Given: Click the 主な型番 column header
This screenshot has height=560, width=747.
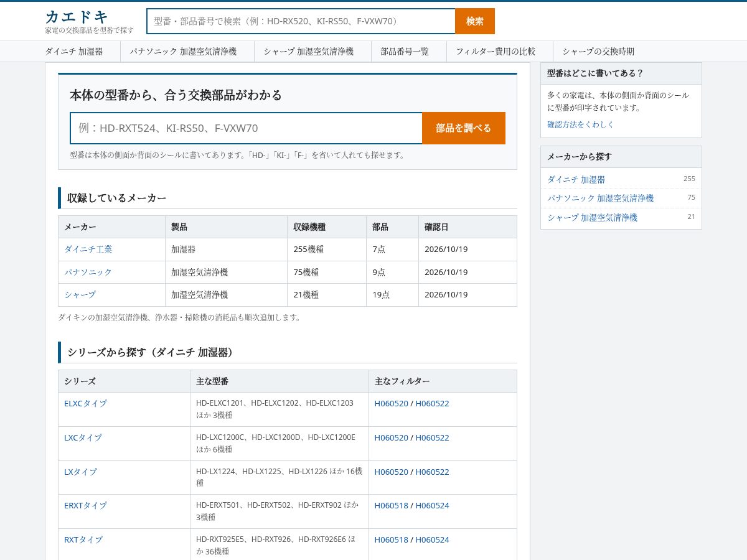Looking at the screenshot, I should (x=280, y=381).
